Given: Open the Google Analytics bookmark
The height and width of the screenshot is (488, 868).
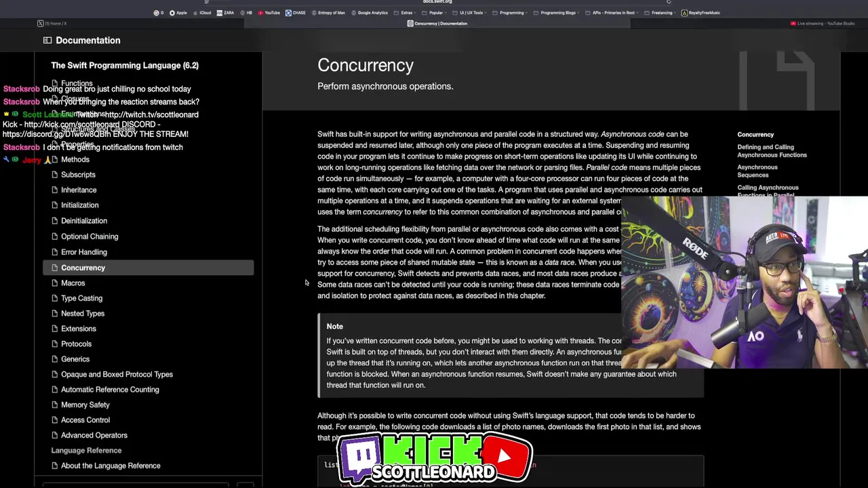Looking at the screenshot, I should click(370, 12).
